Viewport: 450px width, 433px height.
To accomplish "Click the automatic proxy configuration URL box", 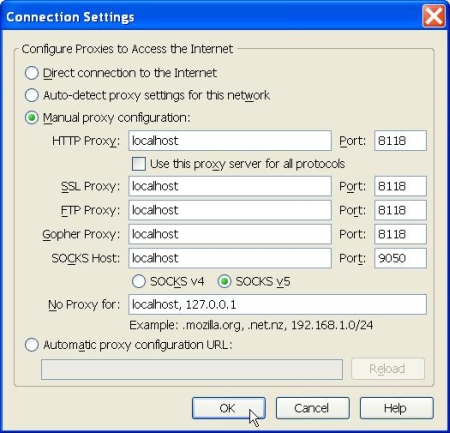I will pos(192,369).
